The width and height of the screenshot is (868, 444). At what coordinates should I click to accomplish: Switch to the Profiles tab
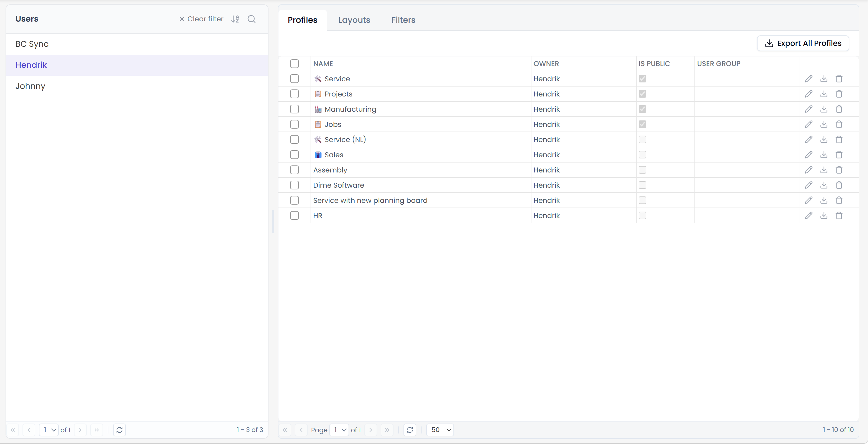302,20
